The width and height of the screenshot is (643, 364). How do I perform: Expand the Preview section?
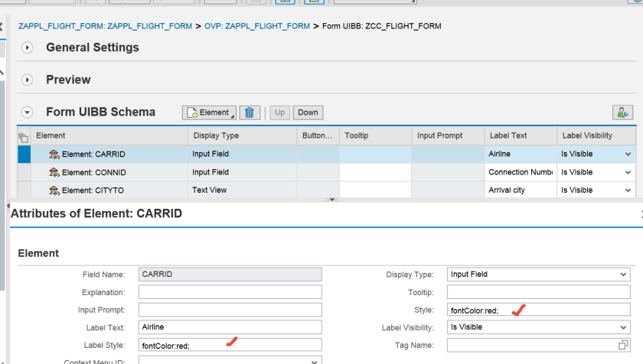pos(28,80)
